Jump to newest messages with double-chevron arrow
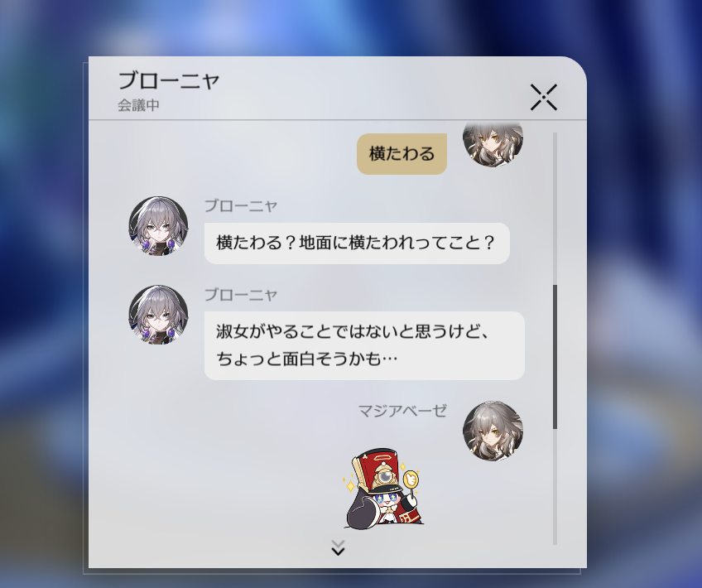This screenshot has width=702, height=588. click(338, 547)
